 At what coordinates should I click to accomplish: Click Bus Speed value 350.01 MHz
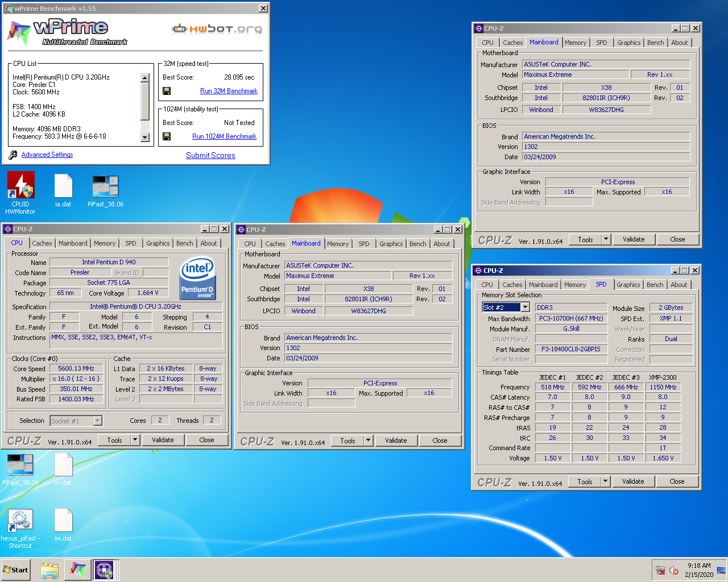[x=76, y=389]
